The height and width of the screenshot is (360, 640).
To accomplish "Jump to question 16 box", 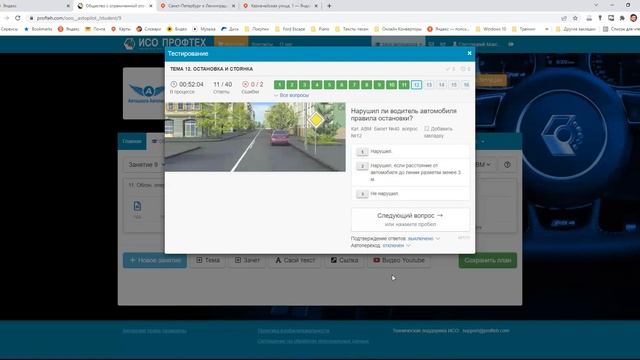I will tap(466, 84).
